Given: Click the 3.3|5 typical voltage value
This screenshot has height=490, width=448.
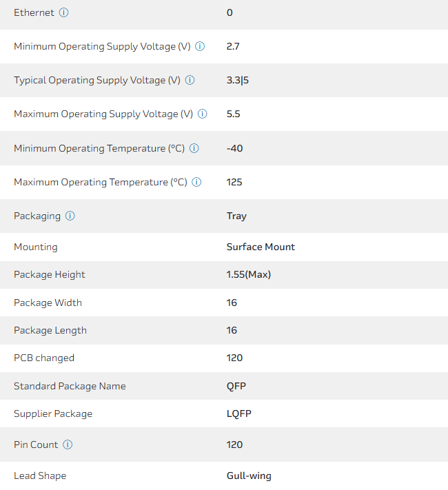Looking at the screenshot, I should (x=238, y=80).
